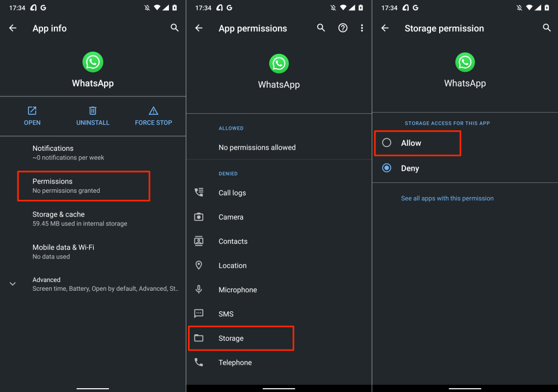Tap search icon on Storage permission screen
The height and width of the screenshot is (392, 558).
pos(547,28)
